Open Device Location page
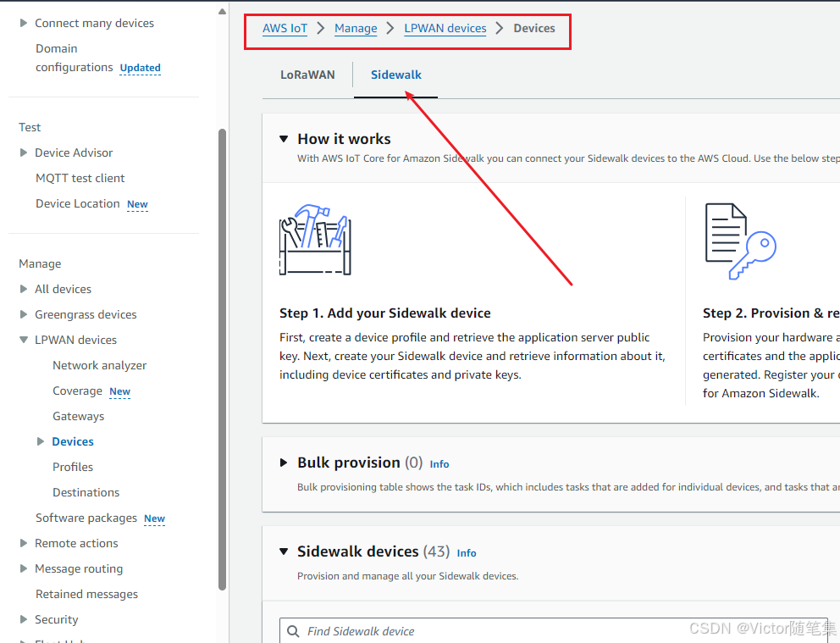 click(78, 203)
